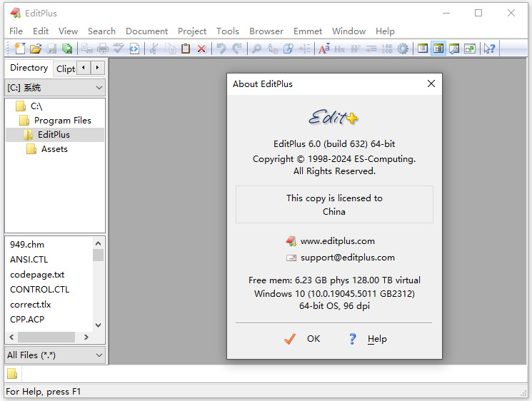Click the support@editplus.com email link
Screen dimensions: 532x401
click(348, 258)
